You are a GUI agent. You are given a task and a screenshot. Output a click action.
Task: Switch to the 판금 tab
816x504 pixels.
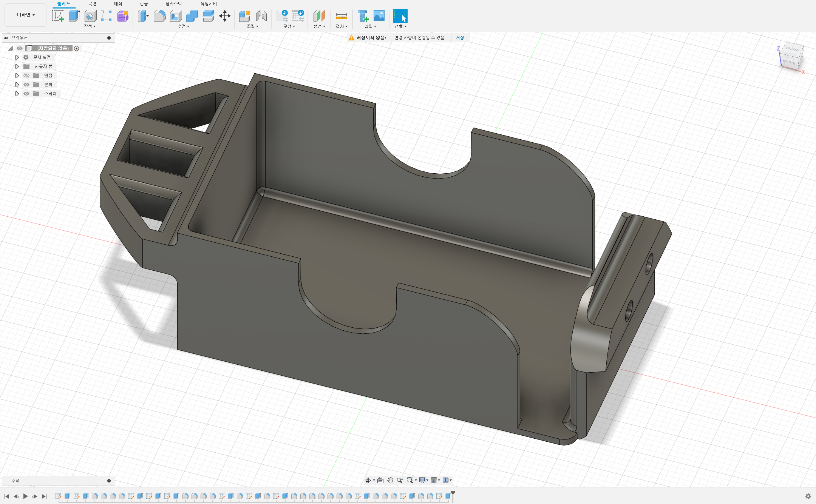pyautogui.click(x=144, y=4)
